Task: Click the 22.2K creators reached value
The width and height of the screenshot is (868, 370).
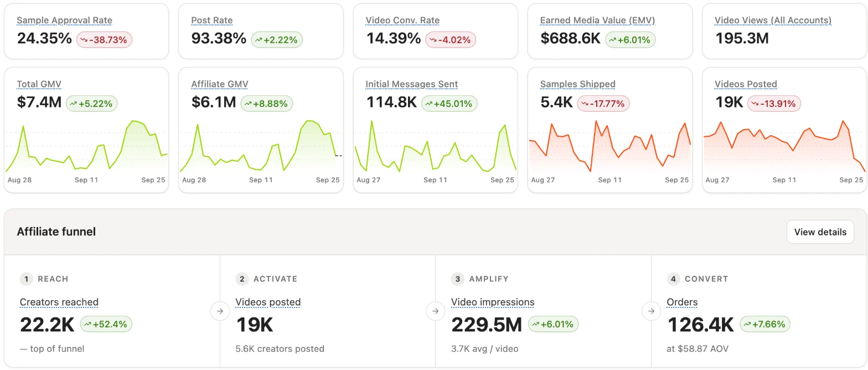Action: click(x=47, y=325)
